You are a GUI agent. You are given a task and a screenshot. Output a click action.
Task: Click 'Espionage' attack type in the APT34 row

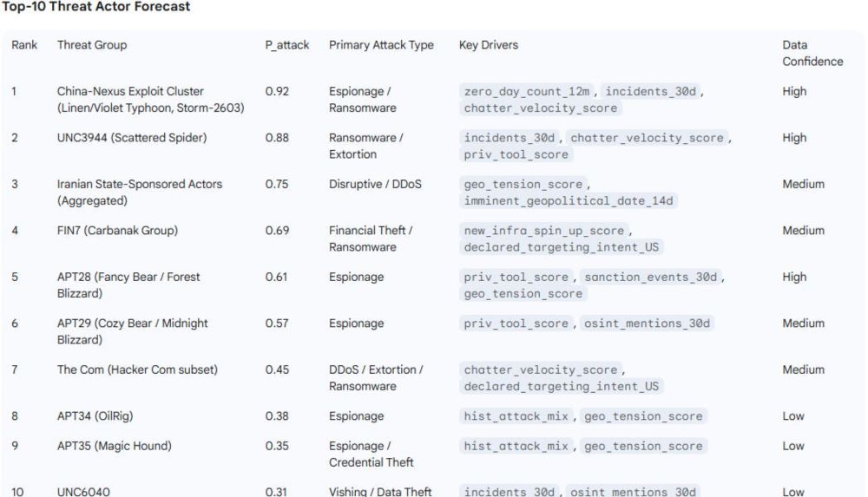(356, 416)
